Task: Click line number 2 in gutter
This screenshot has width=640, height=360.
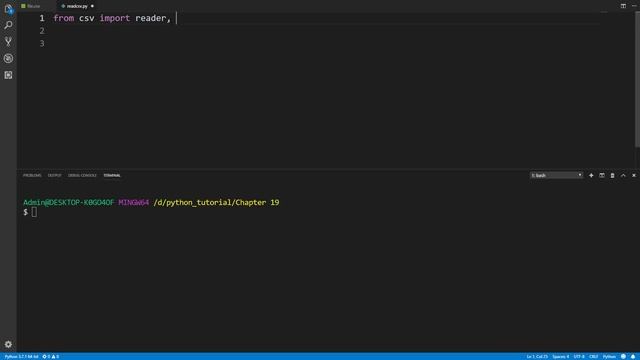Action: tap(42, 31)
